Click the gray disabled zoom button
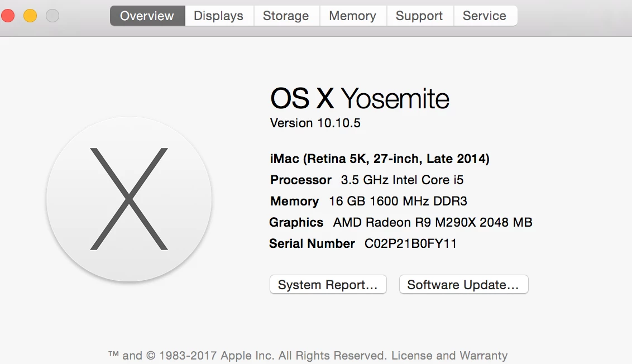This screenshot has width=632, height=364. (52, 16)
